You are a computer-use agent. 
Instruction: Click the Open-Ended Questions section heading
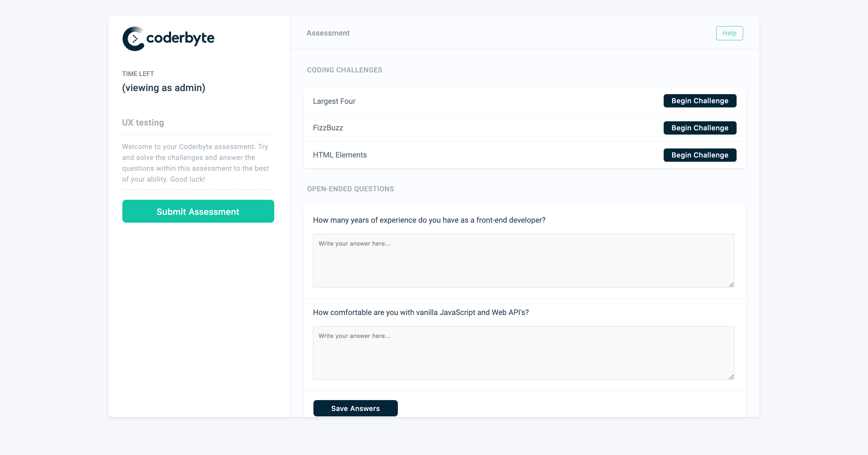(x=350, y=189)
